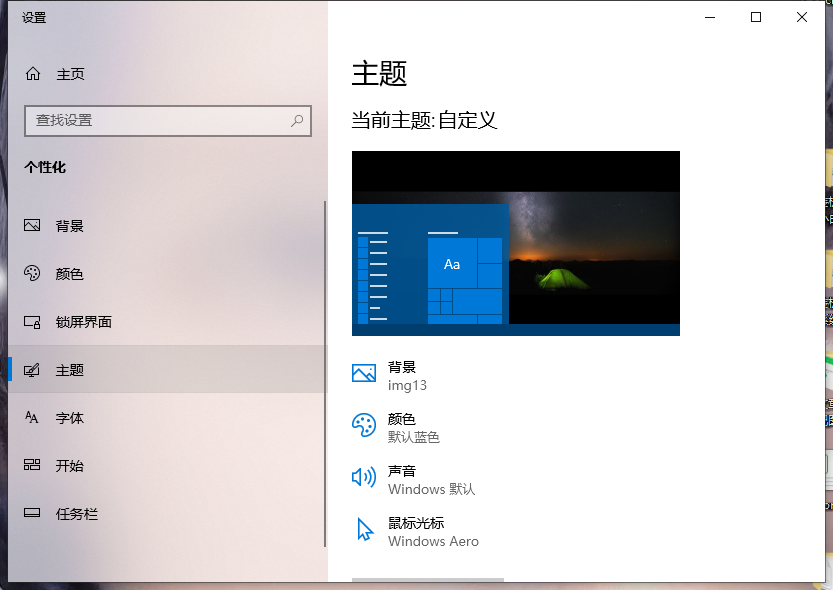This screenshot has width=833, height=590.
Task: Maximize the 设置 window
Action: click(756, 17)
